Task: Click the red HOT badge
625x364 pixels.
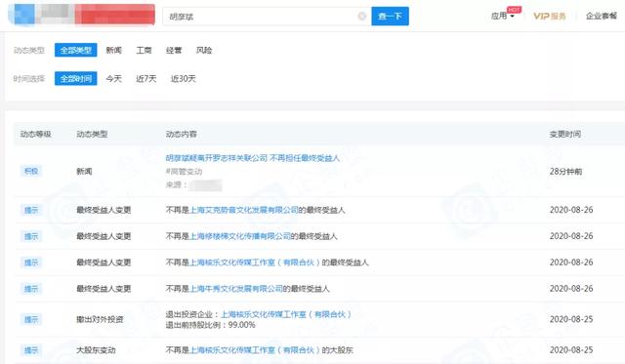Action: (x=514, y=9)
